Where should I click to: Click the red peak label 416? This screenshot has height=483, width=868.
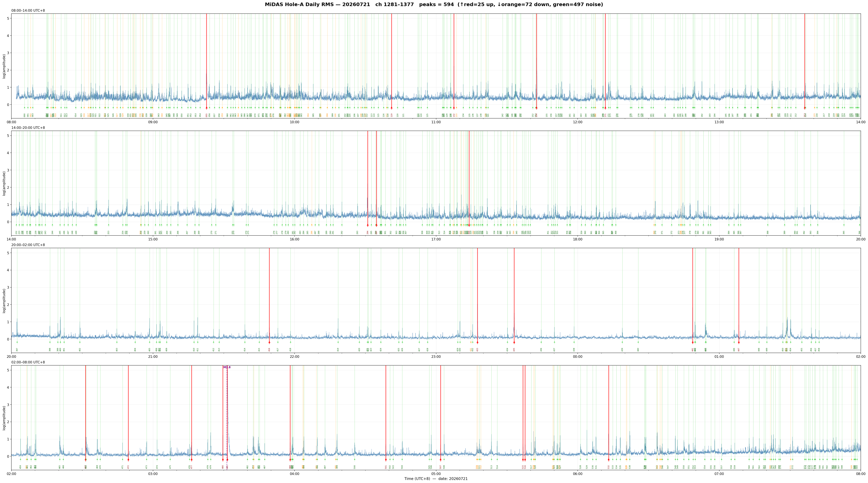pyautogui.click(x=269, y=350)
